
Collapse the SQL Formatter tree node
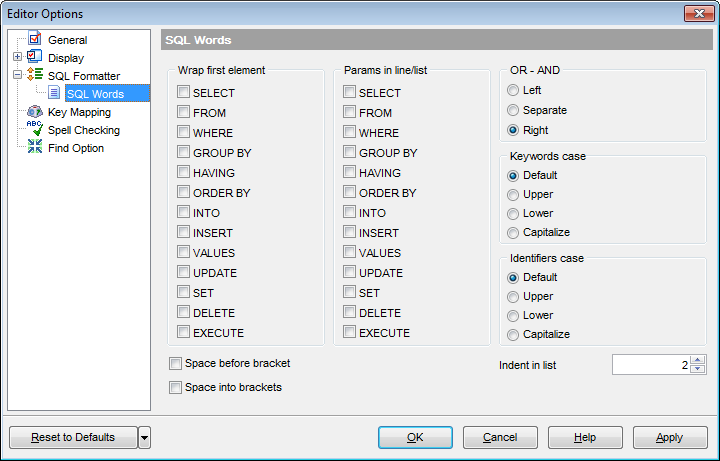tap(17, 75)
